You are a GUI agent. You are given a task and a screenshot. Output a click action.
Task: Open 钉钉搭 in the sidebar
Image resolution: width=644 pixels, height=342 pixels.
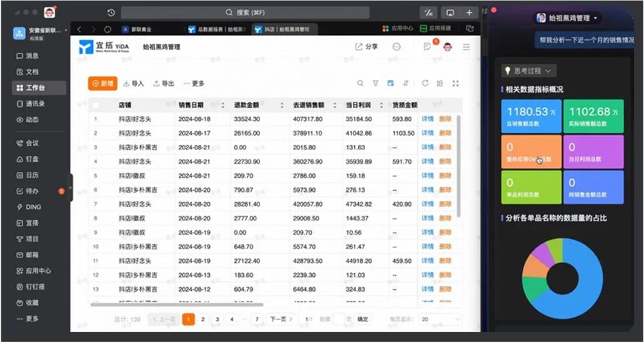click(30, 287)
